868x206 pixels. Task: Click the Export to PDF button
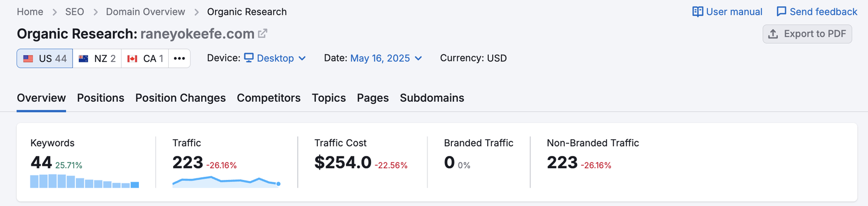coord(807,34)
